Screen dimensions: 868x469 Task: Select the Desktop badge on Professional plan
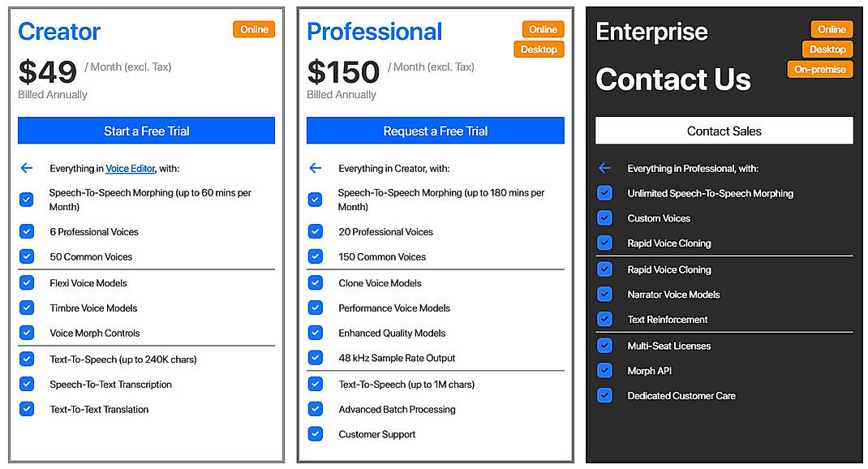coord(539,49)
